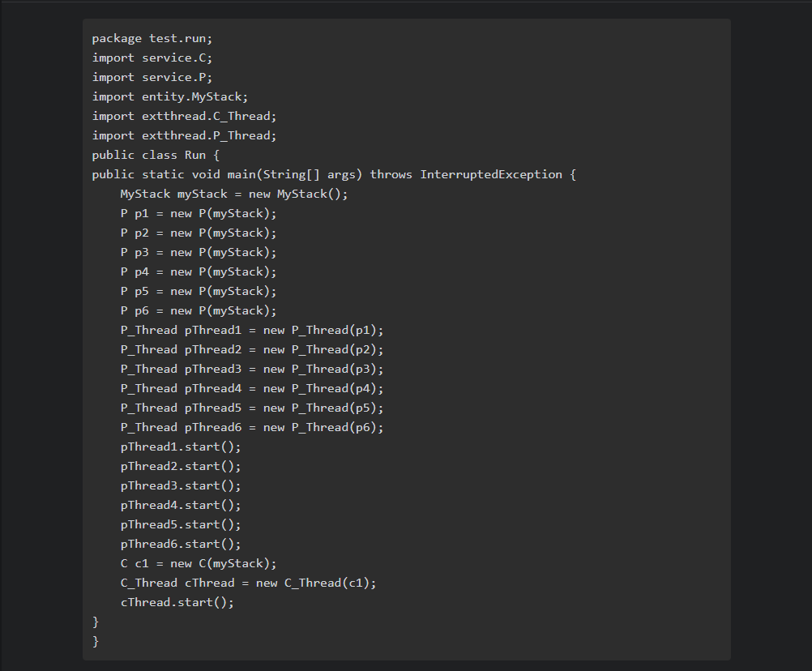The image size is (812, 671).
Task: Click the 'pThread1.start();' line
Action: (181, 447)
